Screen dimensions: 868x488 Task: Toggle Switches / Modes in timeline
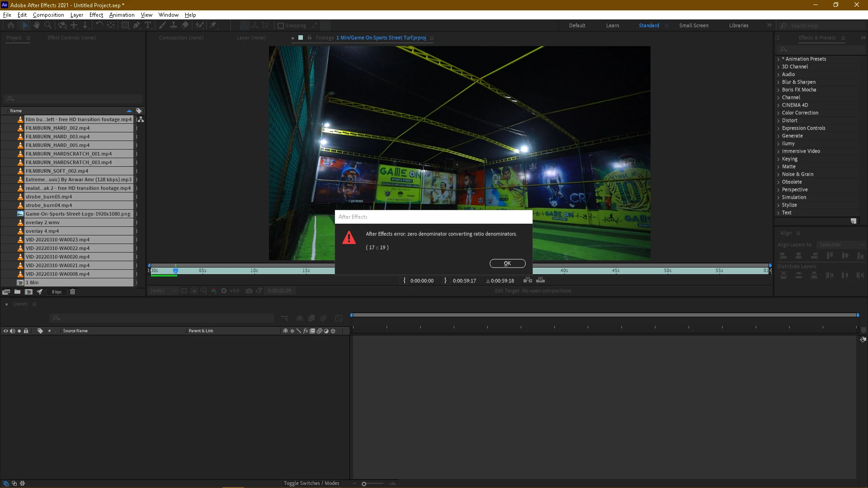coord(311,483)
